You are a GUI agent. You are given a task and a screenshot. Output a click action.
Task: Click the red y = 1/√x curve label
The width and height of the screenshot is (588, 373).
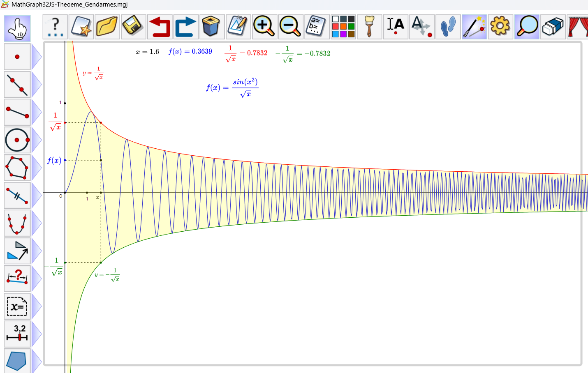[x=93, y=73]
